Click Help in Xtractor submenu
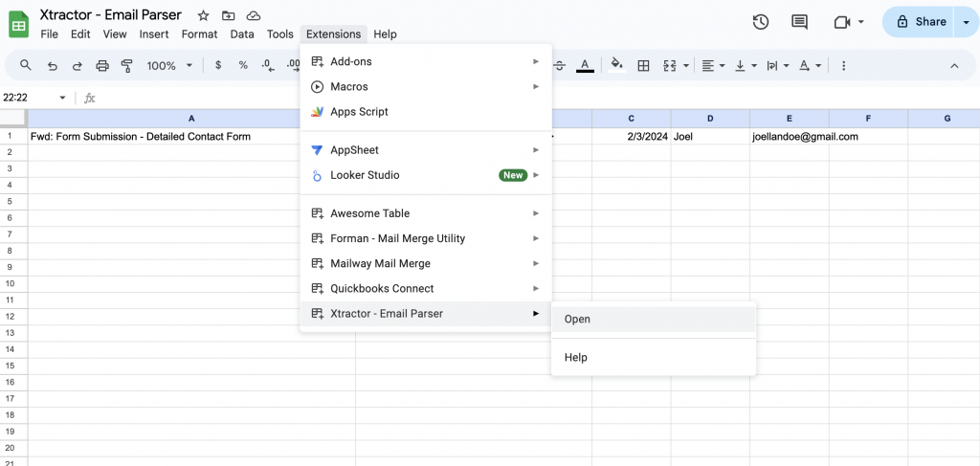 [x=576, y=358]
